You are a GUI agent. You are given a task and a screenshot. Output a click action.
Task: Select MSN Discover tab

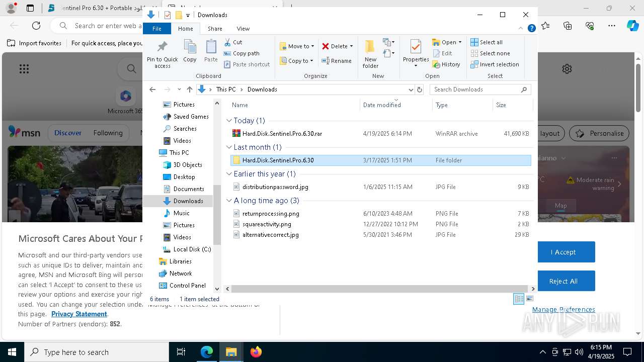[x=68, y=133]
